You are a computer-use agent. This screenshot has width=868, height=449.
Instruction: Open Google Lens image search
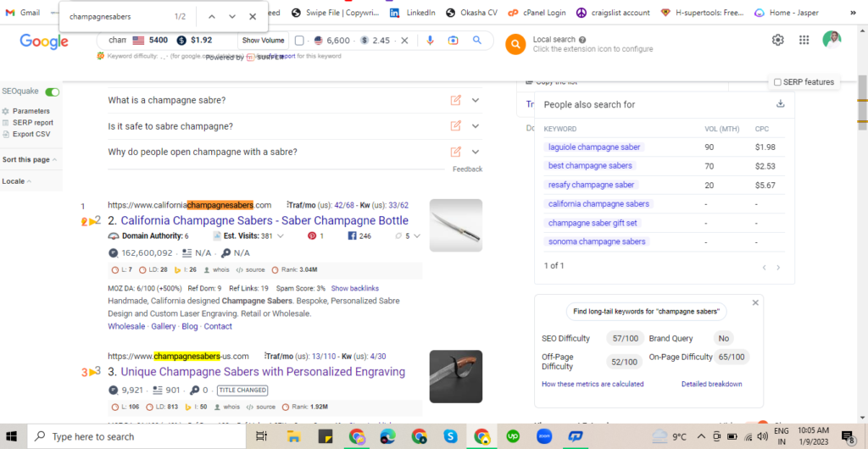tap(453, 40)
